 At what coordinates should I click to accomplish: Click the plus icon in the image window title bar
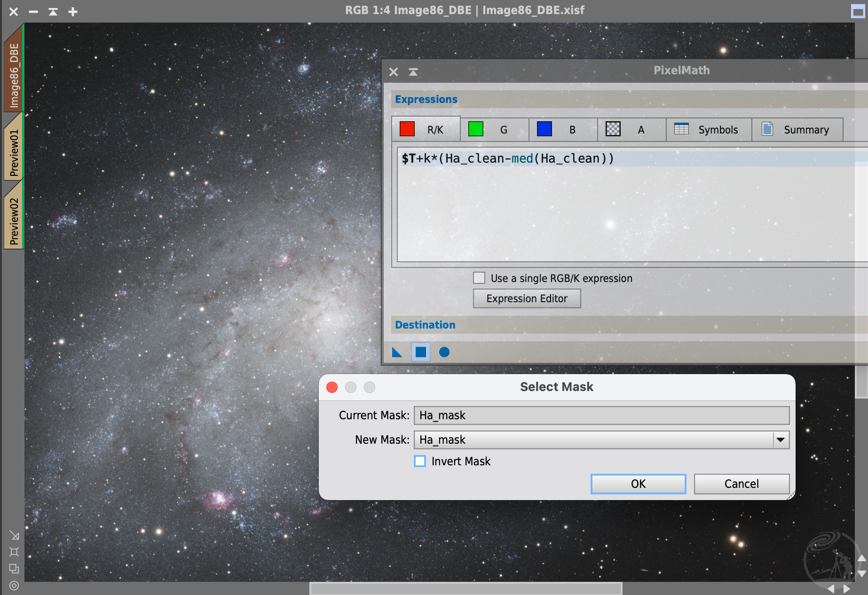coord(73,12)
